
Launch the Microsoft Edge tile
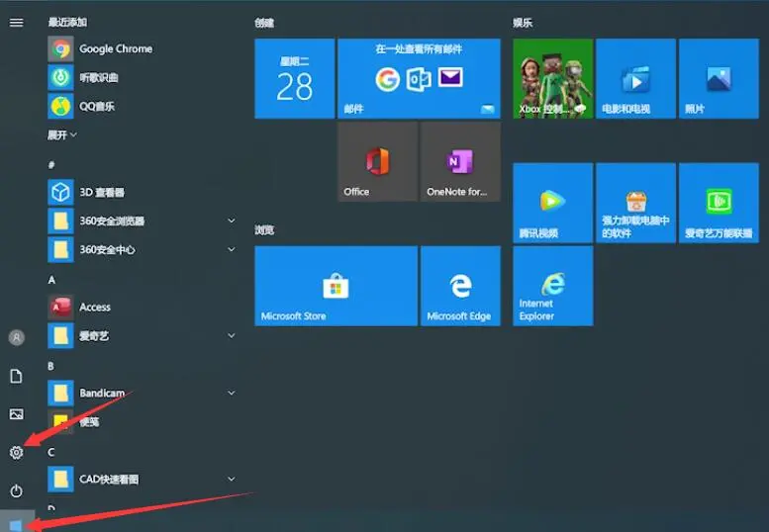pyautogui.click(x=460, y=286)
